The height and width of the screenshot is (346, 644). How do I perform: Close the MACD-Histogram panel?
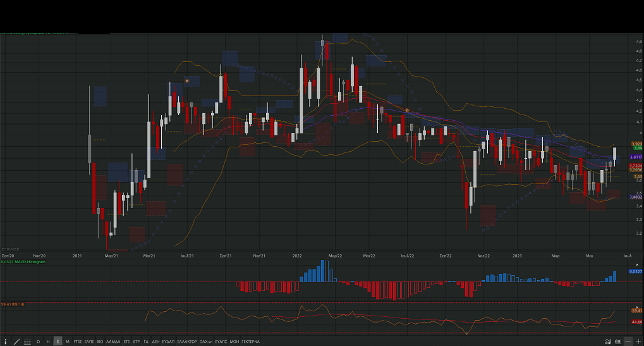[637, 264]
